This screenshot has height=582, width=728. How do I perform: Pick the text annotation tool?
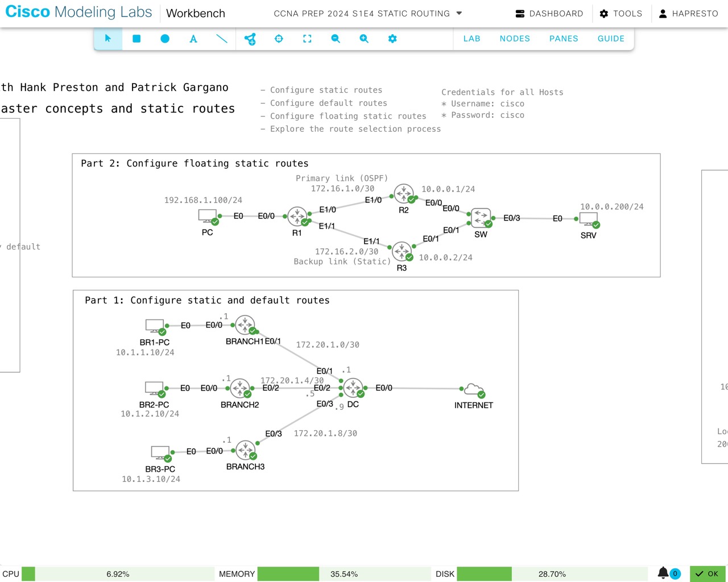tap(193, 39)
